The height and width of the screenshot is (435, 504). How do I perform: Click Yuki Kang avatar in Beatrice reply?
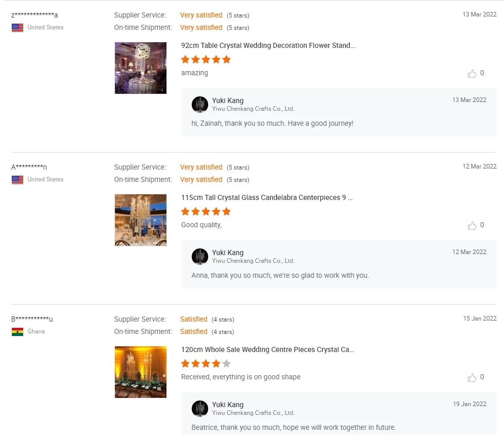tap(200, 408)
